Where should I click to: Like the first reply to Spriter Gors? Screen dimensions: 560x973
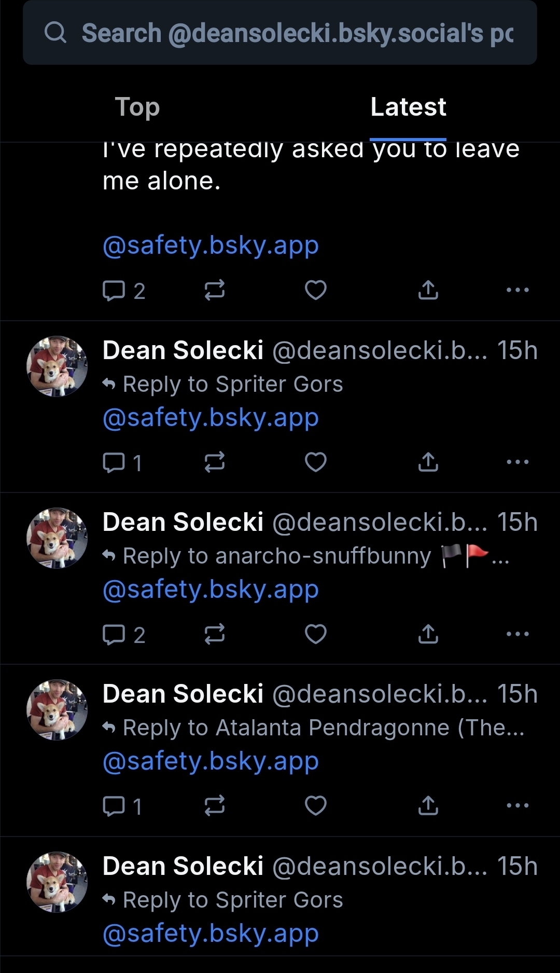click(x=315, y=462)
